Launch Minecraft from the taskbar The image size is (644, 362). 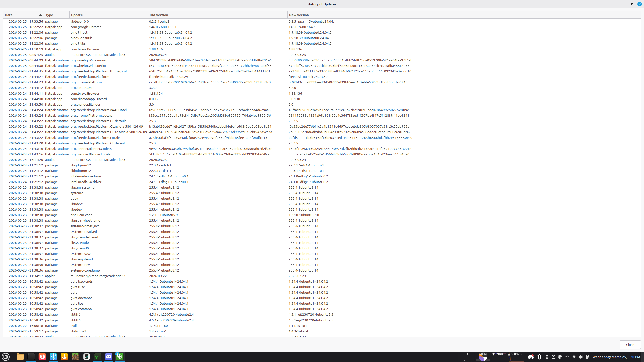[x=75, y=357]
